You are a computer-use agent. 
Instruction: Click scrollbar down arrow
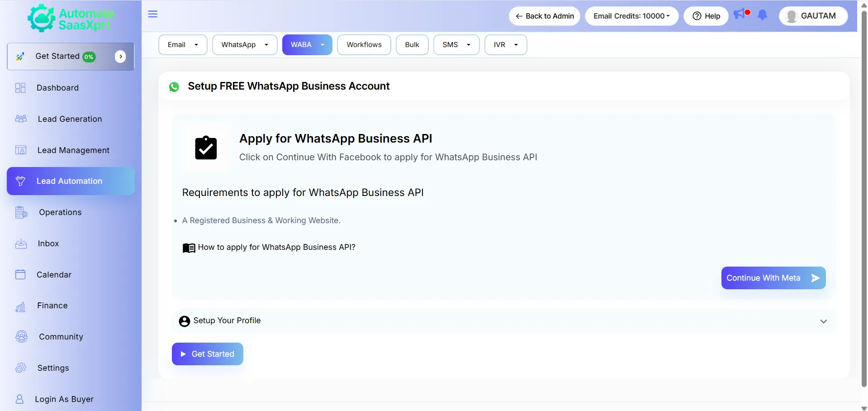864,408
